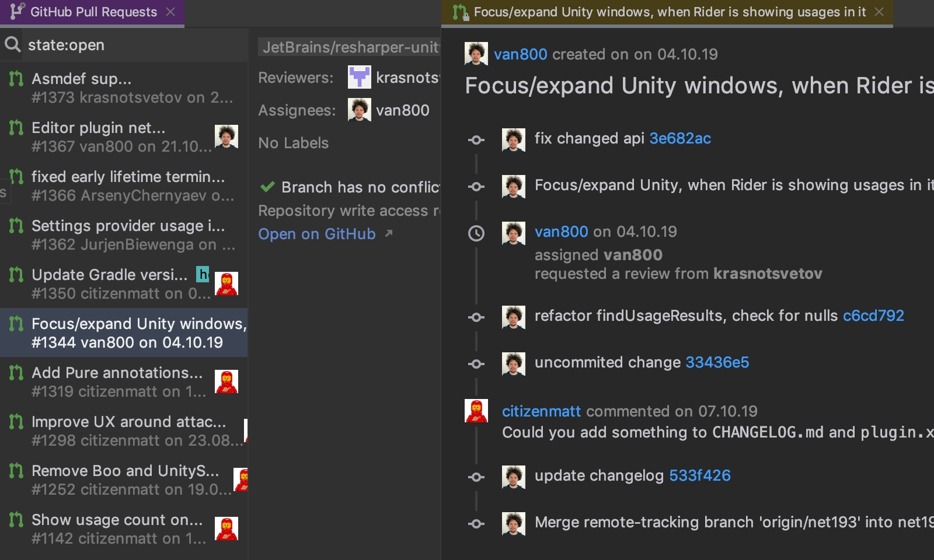Click external arrow icon after Open on GitHub
This screenshot has height=560, width=934.
click(x=389, y=233)
